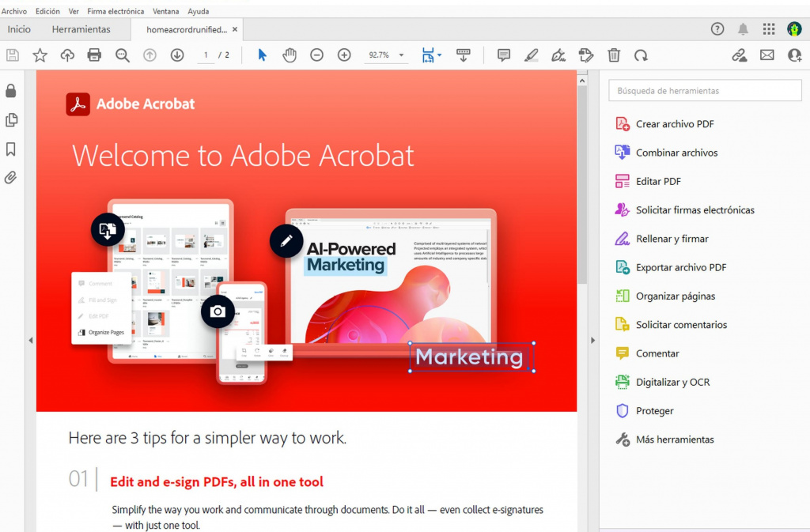
Task: Add a sticky note comment
Action: tap(504, 55)
